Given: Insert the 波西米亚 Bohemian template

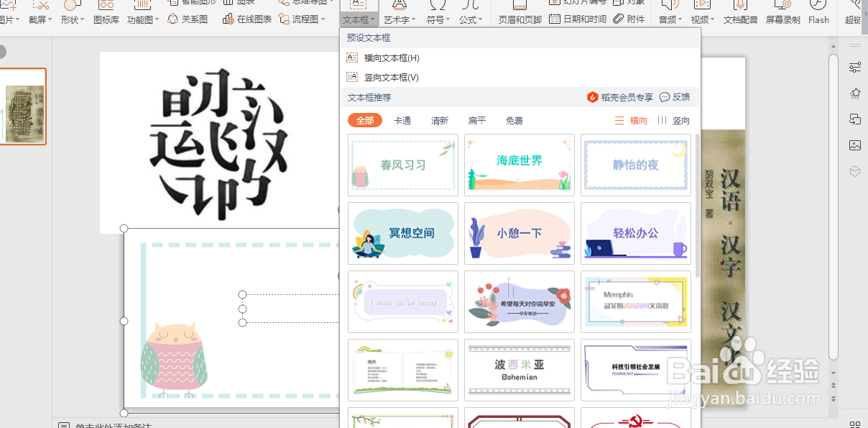Looking at the screenshot, I should [520, 370].
